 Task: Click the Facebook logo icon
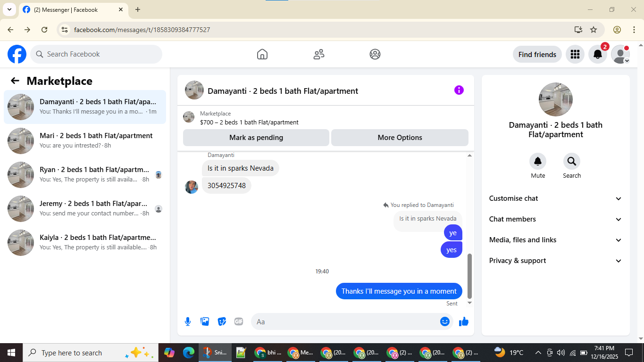(x=17, y=54)
